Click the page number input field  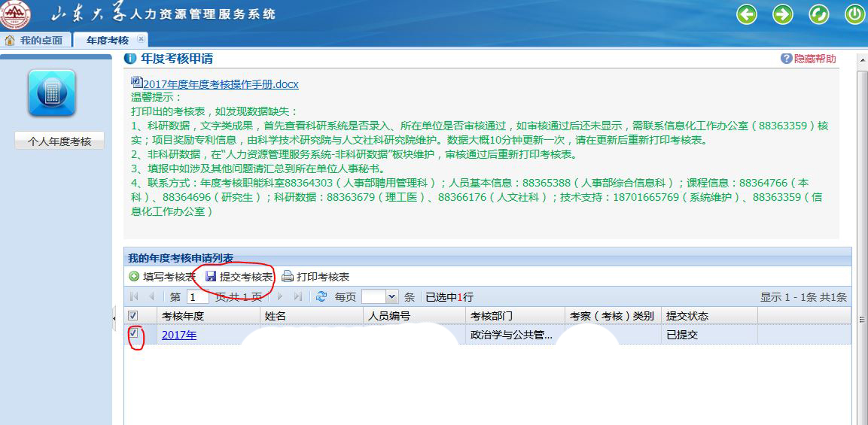197,297
